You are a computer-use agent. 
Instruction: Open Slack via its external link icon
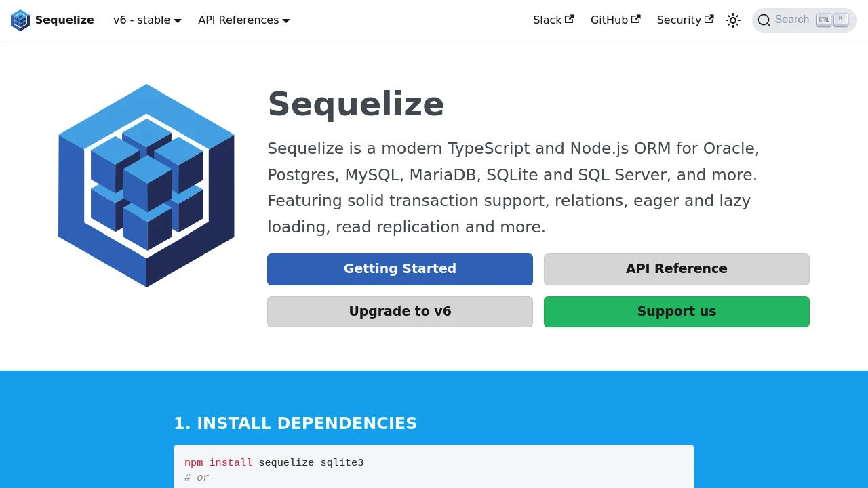point(568,19)
